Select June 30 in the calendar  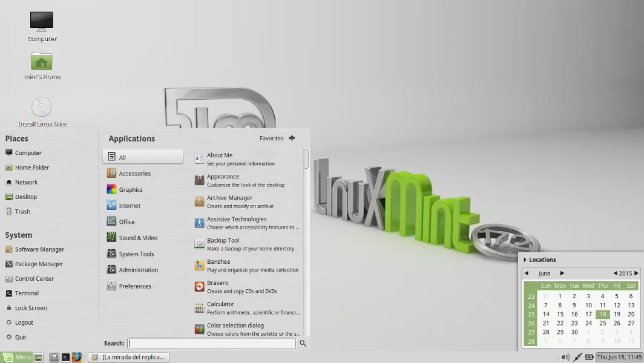coord(574,332)
